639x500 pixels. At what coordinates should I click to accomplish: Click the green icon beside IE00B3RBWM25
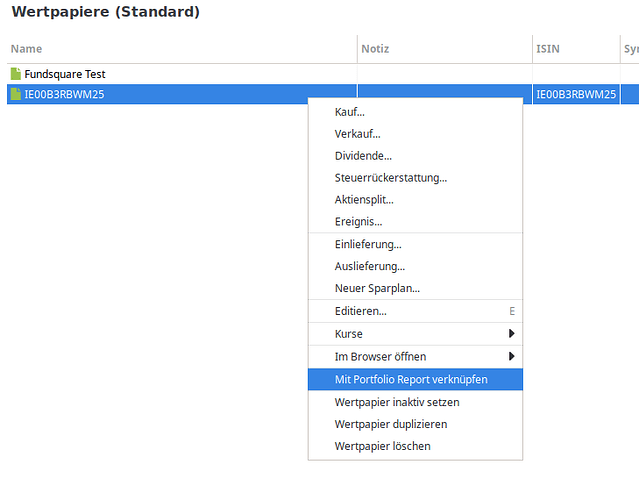click(x=15, y=95)
